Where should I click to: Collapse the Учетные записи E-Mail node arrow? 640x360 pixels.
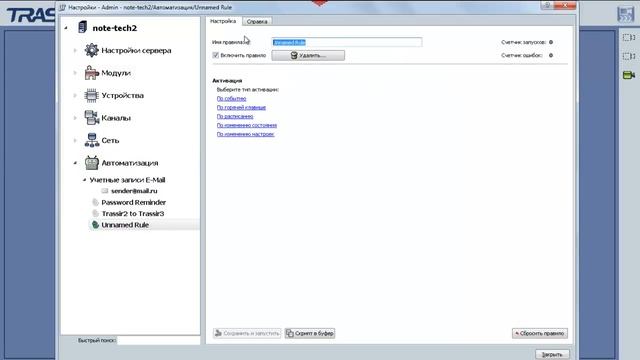pyautogui.click(x=84, y=180)
